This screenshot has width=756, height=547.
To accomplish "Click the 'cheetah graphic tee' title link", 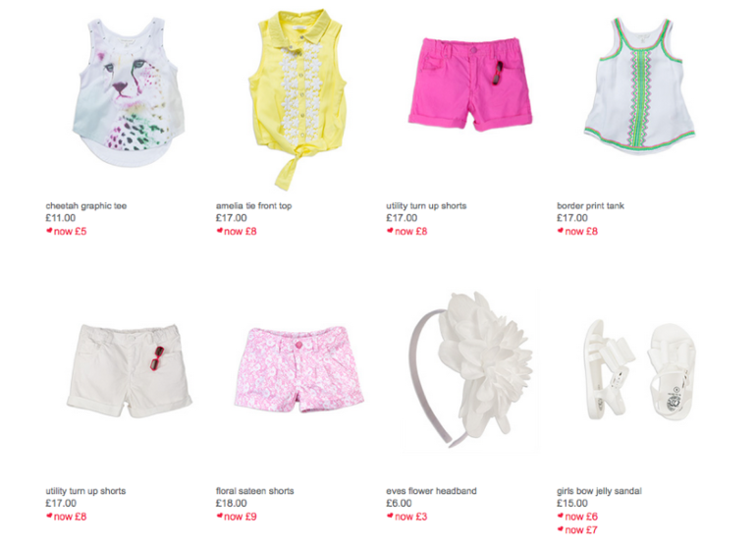I will pyautogui.click(x=86, y=206).
